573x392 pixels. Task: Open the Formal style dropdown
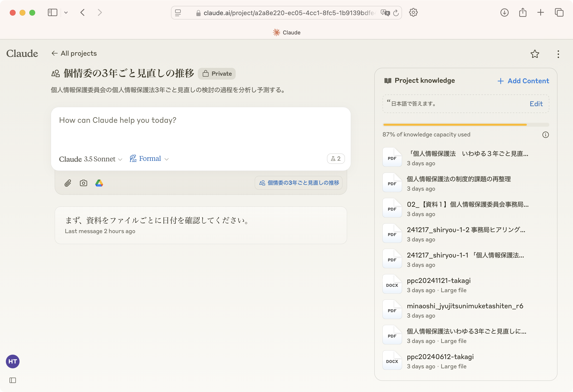click(149, 159)
